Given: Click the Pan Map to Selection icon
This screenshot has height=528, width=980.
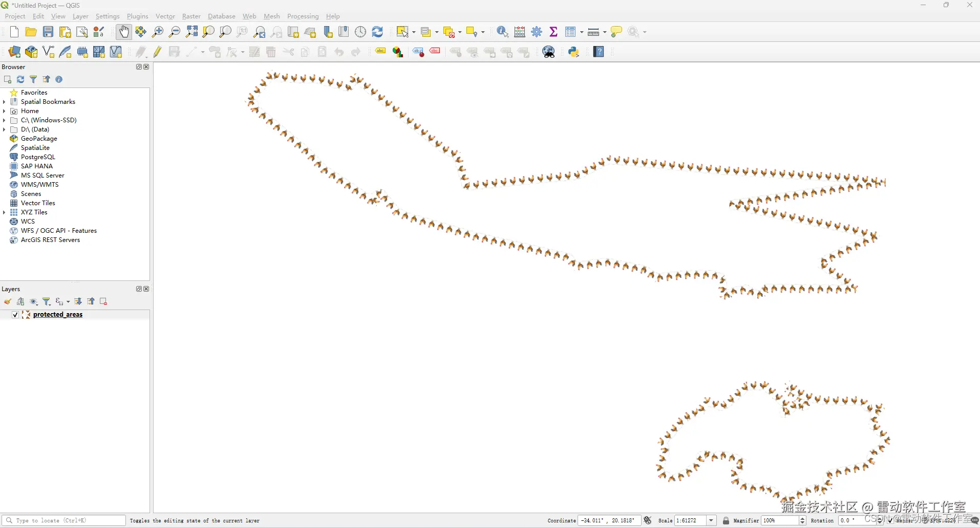Looking at the screenshot, I should [141, 32].
